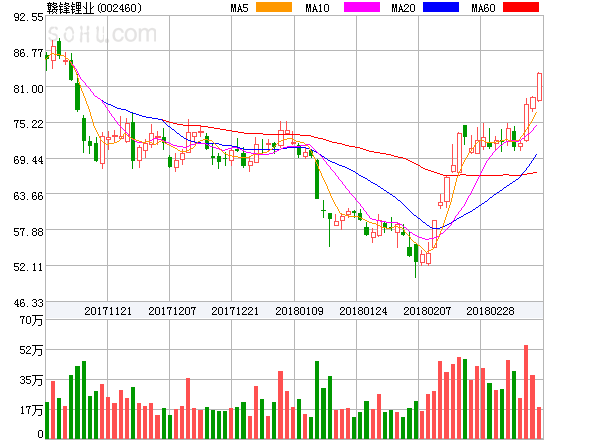The width and height of the screenshot is (600, 440).
Task: Click the 20180124 date label
Action: (363, 311)
